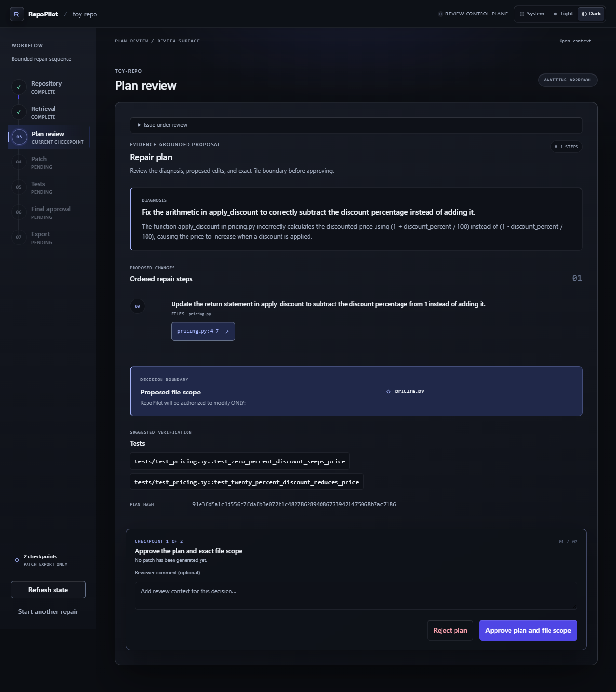
Task: Open the Retrieval workflow step
Action: pyautogui.click(x=48, y=112)
